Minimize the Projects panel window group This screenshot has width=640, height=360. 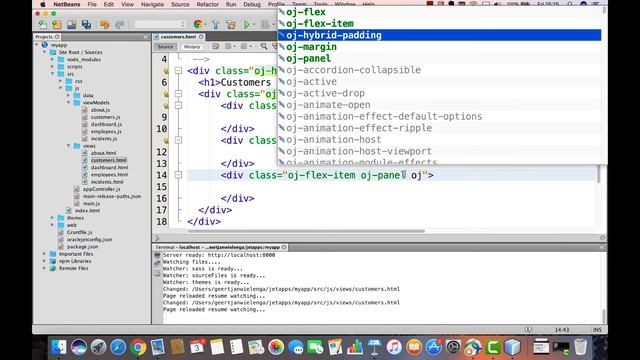146,37
